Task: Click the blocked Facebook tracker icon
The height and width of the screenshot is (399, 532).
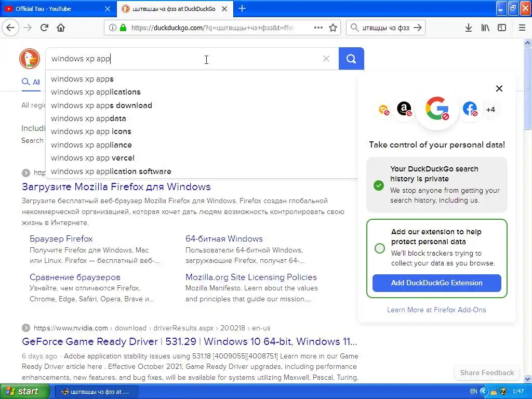Action: pyautogui.click(x=470, y=109)
